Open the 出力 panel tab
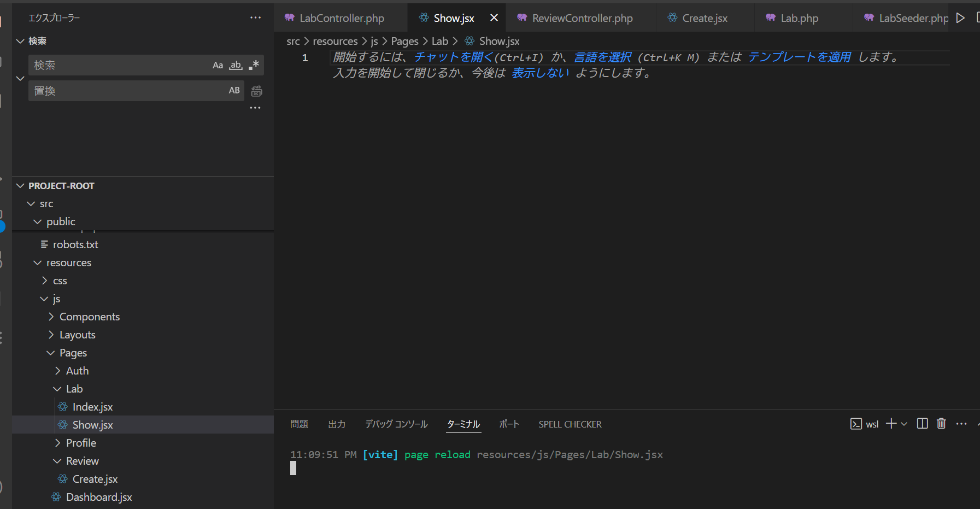This screenshot has height=509, width=980. click(337, 424)
